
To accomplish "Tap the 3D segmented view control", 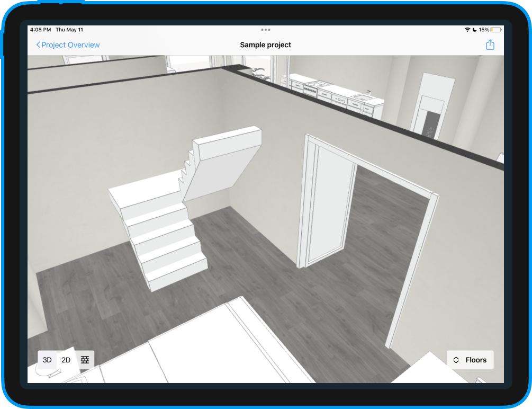I will (x=47, y=360).
